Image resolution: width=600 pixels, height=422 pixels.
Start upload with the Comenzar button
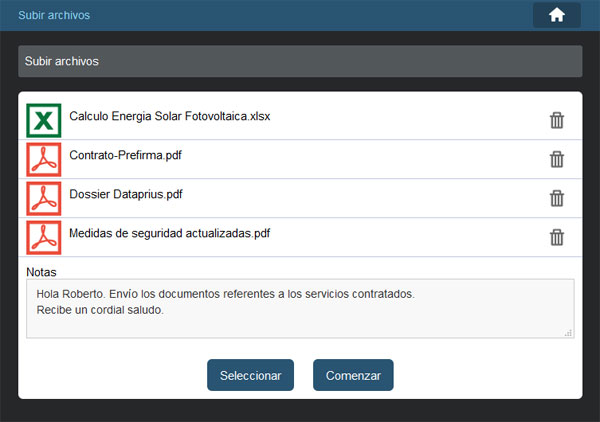point(353,375)
